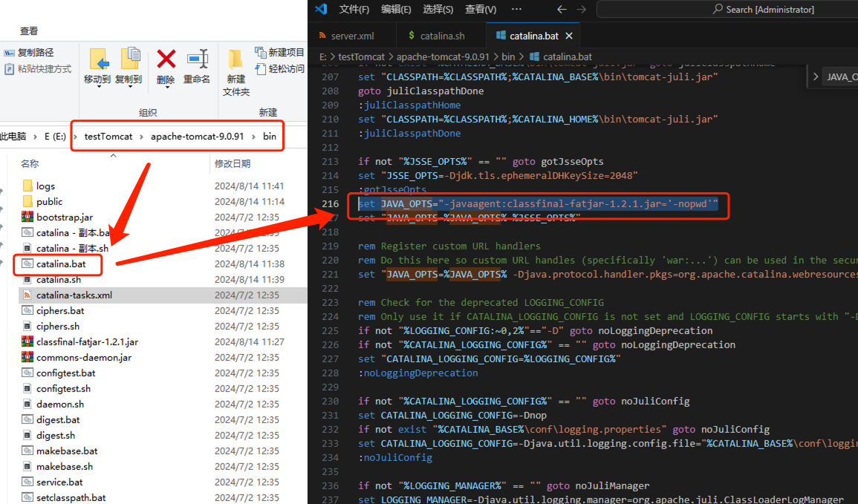The height and width of the screenshot is (504, 858).
Task: Click the back navigation arrow in VS Code
Action: click(562, 9)
